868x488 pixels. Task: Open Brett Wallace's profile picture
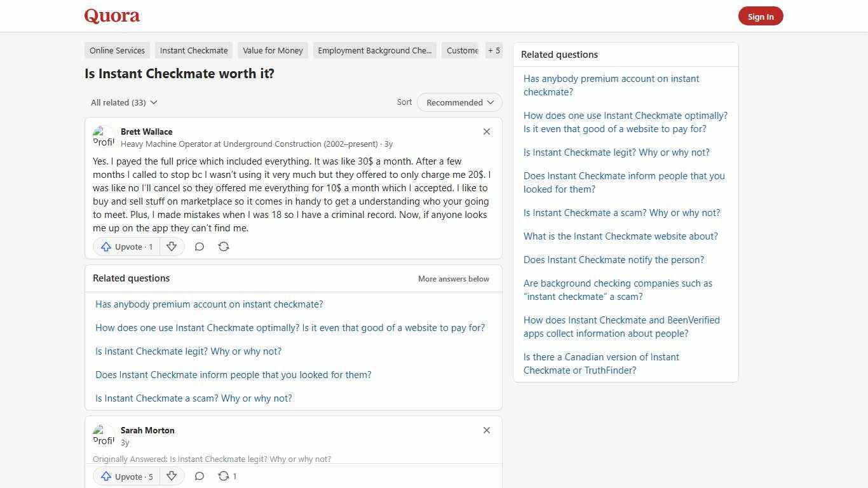tap(104, 137)
